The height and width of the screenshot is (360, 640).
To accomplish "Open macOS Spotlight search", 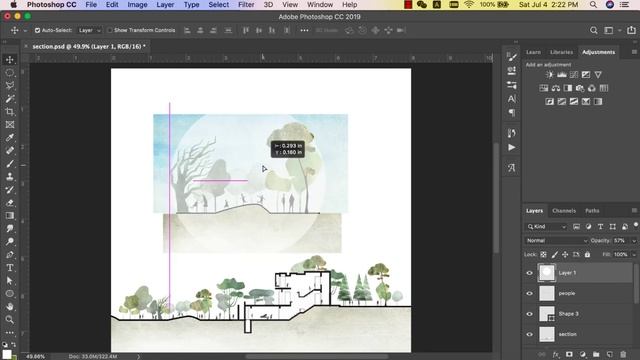I will pos(593,5).
